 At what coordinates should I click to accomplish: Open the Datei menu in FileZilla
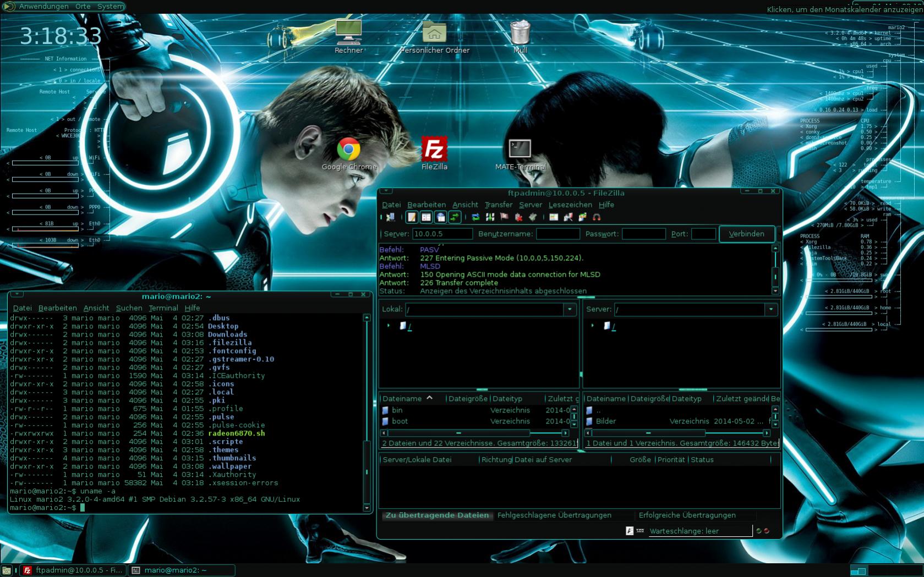391,205
